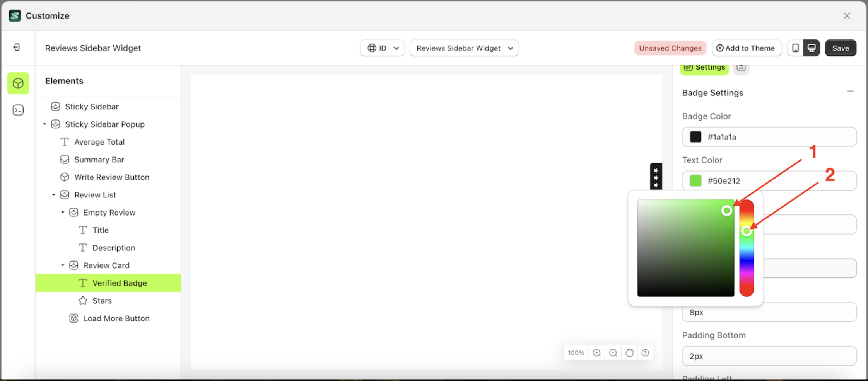The height and width of the screenshot is (381, 868).
Task: Activate the hand pan tool
Action: 629,353
